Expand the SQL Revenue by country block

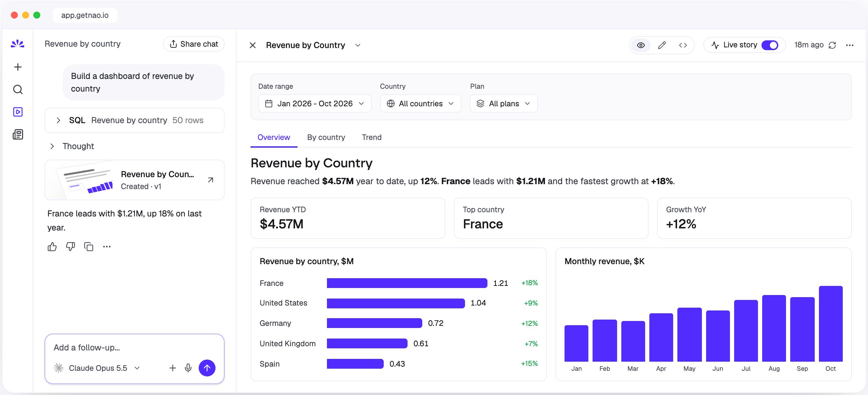(135, 120)
